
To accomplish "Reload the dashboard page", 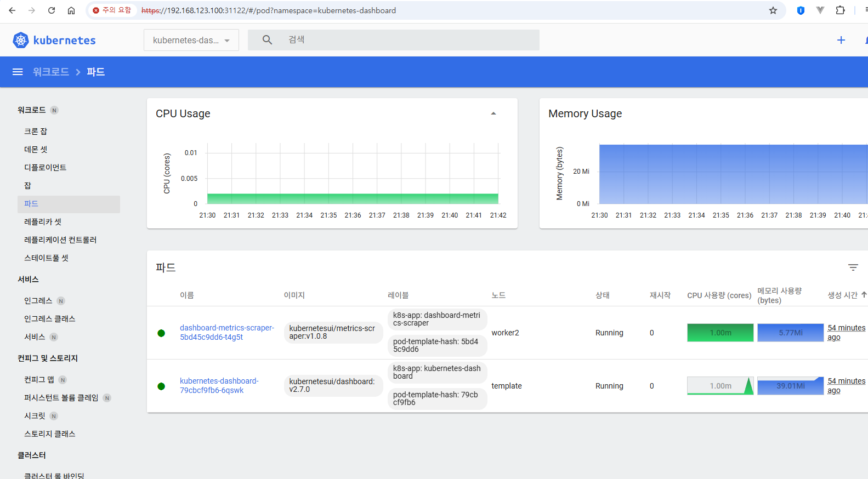I will click(x=52, y=10).
